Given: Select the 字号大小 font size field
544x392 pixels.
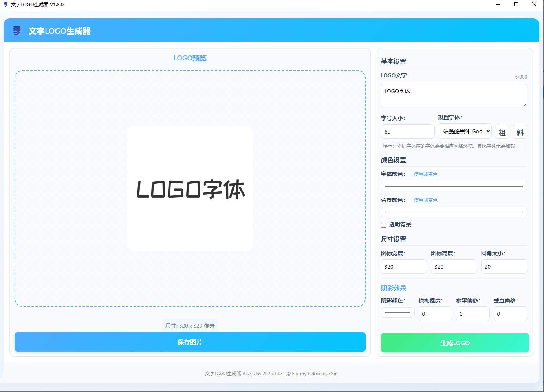Looking at the screenshot, I should click(x=407, y=131).
